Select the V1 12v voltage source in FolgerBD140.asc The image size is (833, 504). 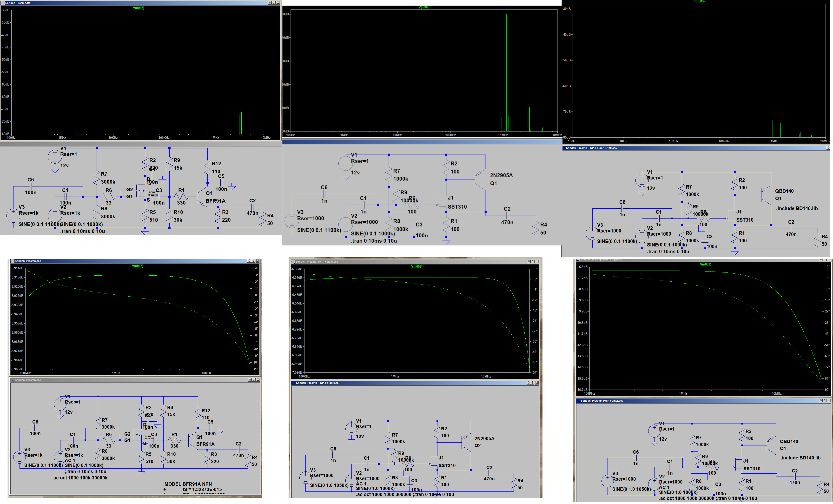tap(642, 180)
